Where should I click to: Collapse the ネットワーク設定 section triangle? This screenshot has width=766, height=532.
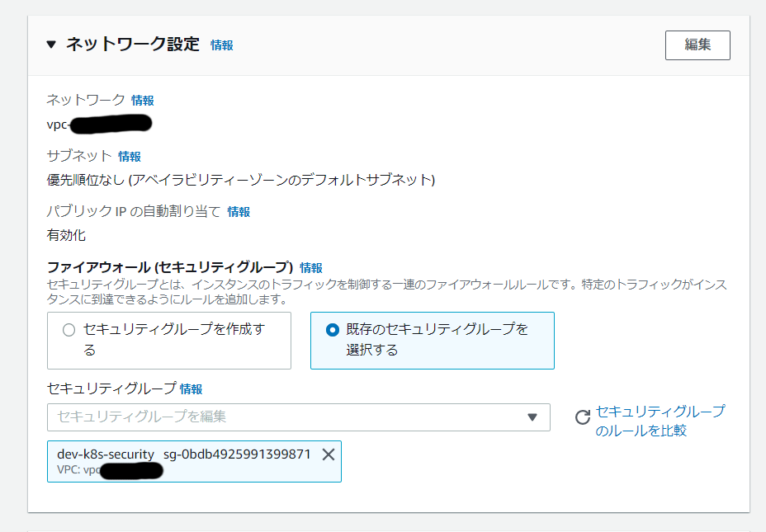coord(51,45)
